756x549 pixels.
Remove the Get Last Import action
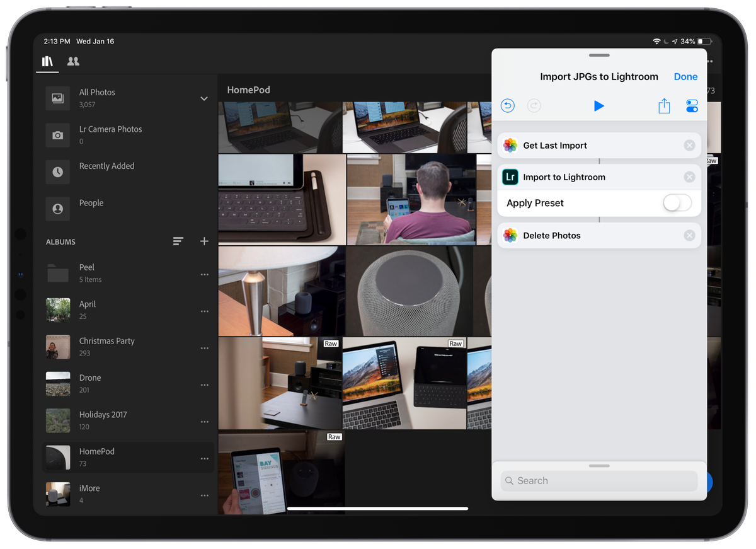[689, 145]
